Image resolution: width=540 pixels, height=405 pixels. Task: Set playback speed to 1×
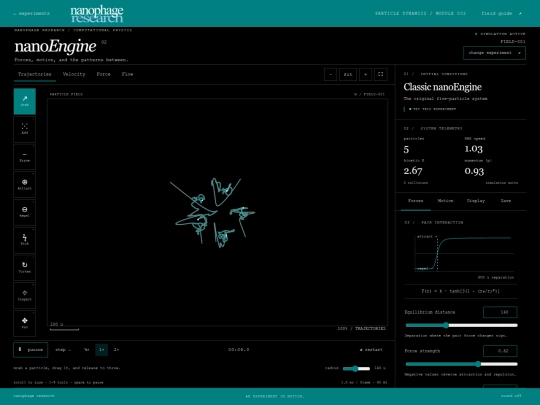102,350
